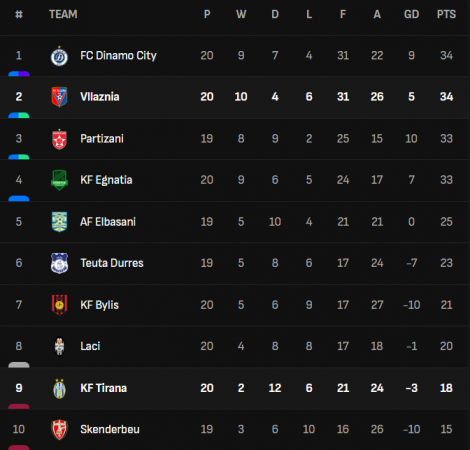
Task: Click the Vllaznia club crest
Action: coord(59,97)
